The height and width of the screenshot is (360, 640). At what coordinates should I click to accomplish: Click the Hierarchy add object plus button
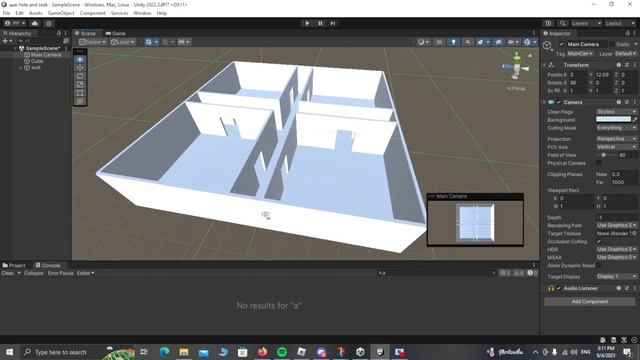point(7,41)
